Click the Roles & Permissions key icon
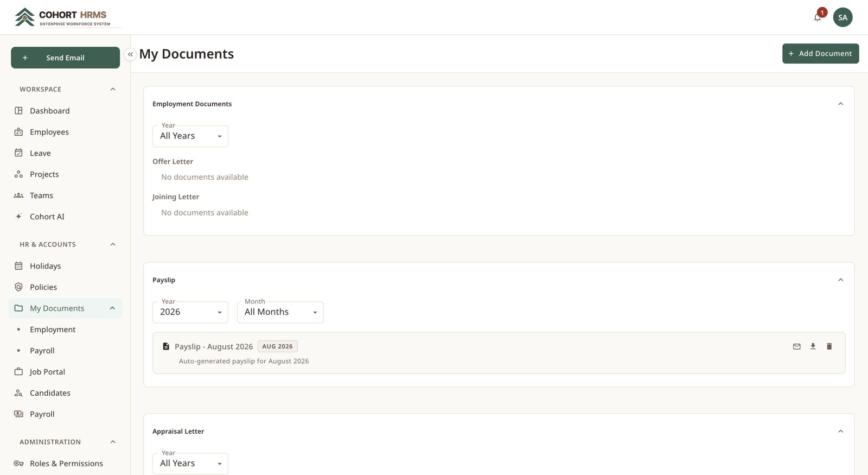Image resolution: width=868 pixels, height=475 pixels. point(18,464)
